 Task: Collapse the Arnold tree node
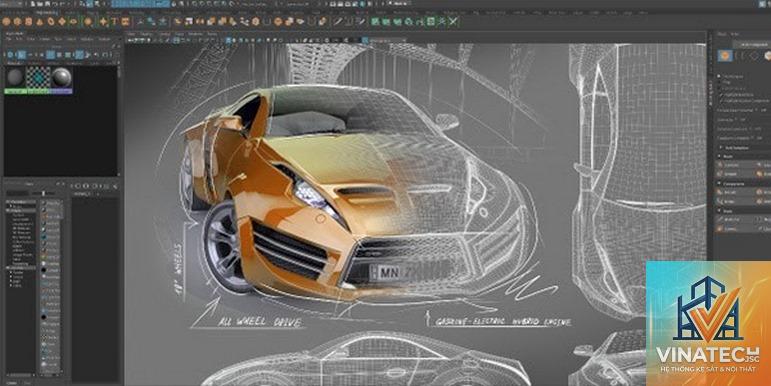coord(7,267)
